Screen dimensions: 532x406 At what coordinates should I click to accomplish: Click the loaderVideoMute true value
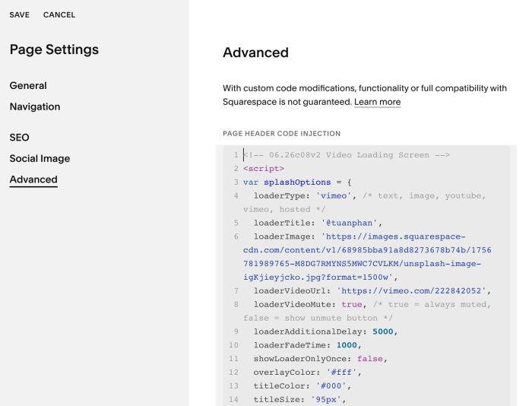352,304
